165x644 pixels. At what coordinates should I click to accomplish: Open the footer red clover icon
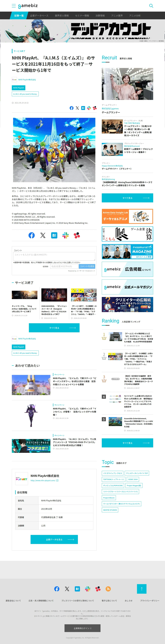click(x=98, y=589)
